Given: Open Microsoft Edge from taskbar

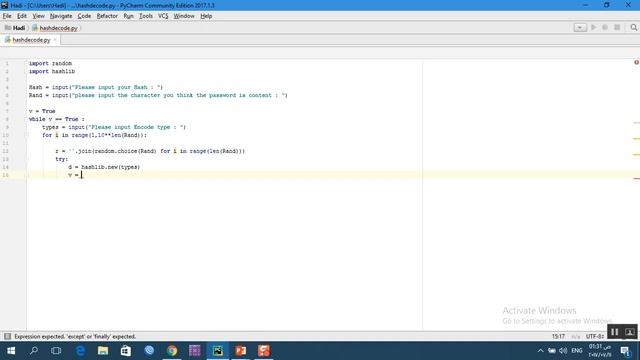Looking at the screenshot, I should pos(80,351).
